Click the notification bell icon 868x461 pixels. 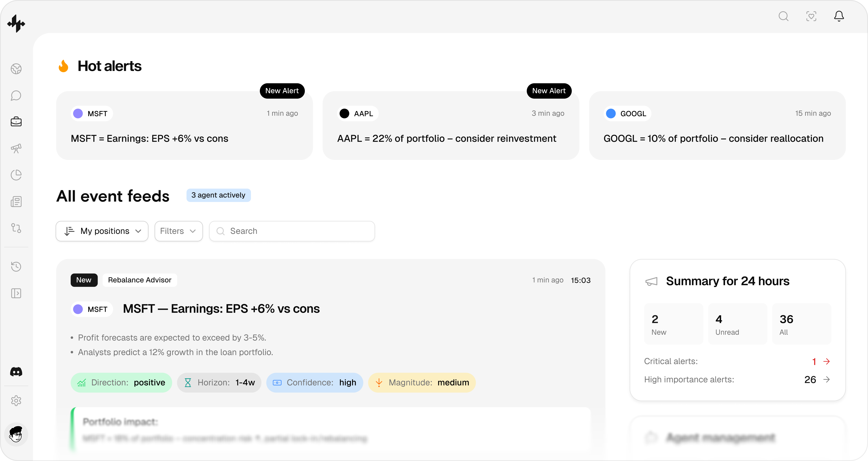pyautogui.click(x=839, y=16)
